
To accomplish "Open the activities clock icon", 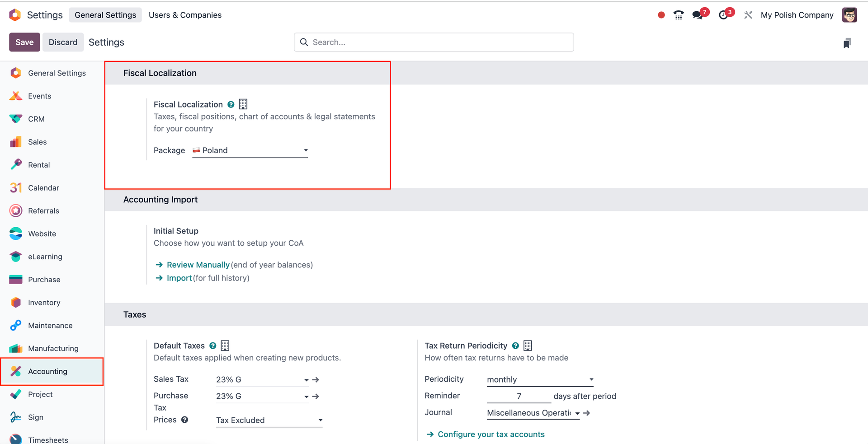I will [723, 15].
